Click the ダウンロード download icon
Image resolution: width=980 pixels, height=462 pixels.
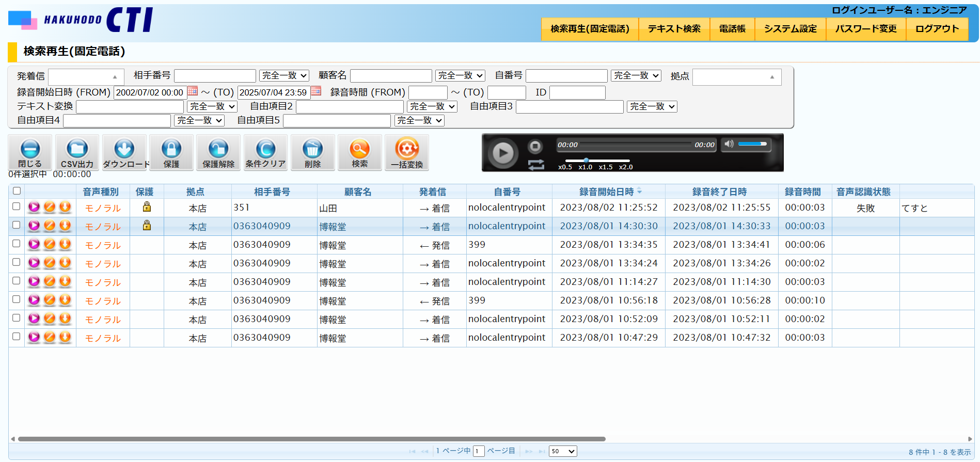[124, 150]
